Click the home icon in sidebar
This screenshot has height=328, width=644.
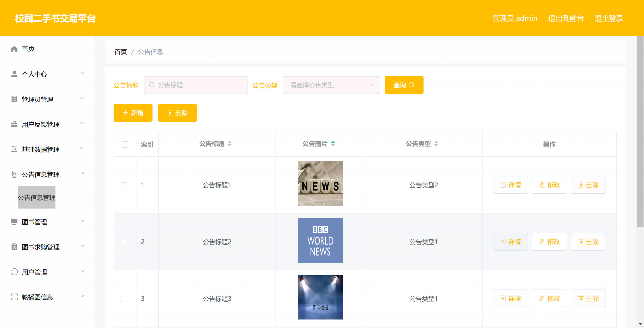pyautogui.click(x=14, y=49)
